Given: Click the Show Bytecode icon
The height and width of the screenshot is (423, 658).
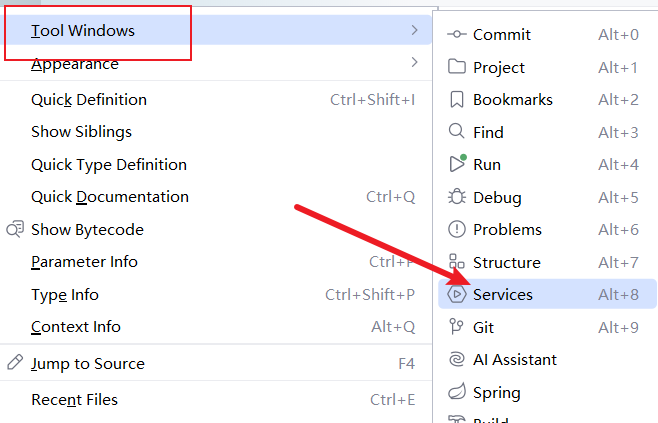Looking at the screenshot, I should (15, 229).
